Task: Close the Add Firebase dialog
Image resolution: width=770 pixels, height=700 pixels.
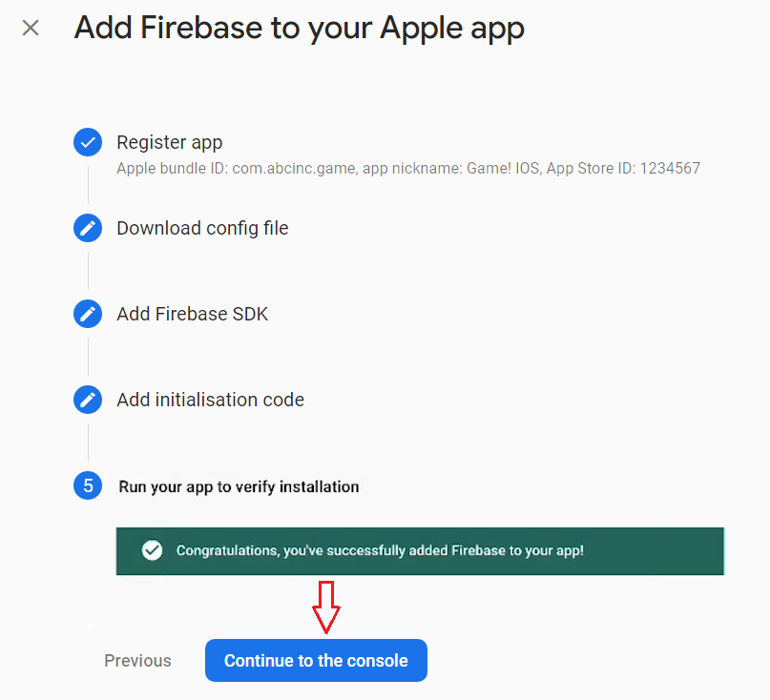Action: [x=31, y=28]
